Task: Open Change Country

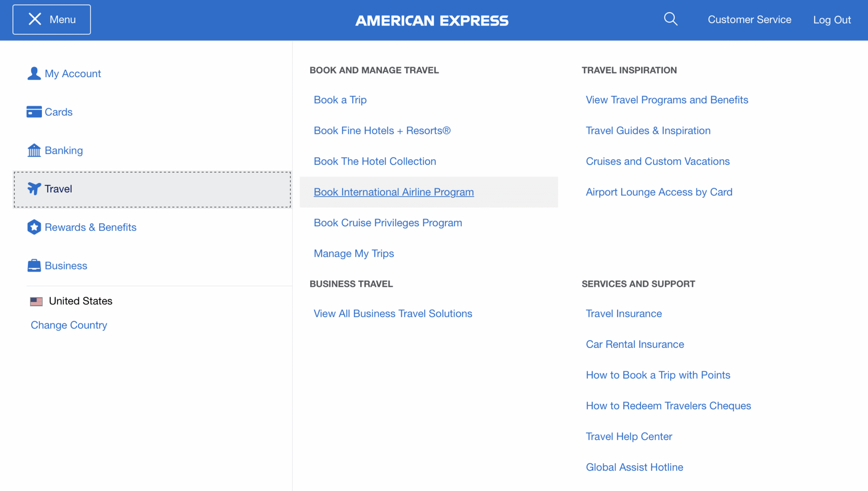Action: click(69, 325)
